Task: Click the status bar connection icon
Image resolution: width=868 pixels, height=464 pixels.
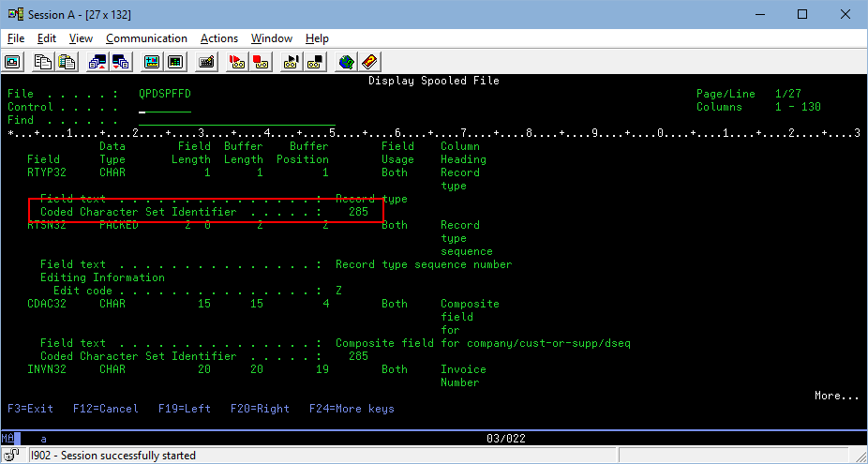Action: point(12,456)
